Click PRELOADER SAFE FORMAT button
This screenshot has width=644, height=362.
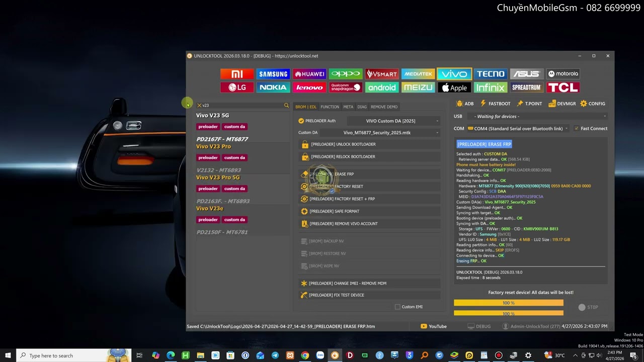pyautogui.click(x=369, y=211)
